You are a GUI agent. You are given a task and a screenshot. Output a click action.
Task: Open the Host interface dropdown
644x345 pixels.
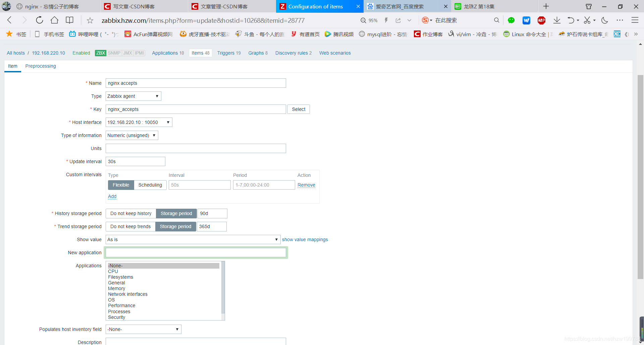139,122
